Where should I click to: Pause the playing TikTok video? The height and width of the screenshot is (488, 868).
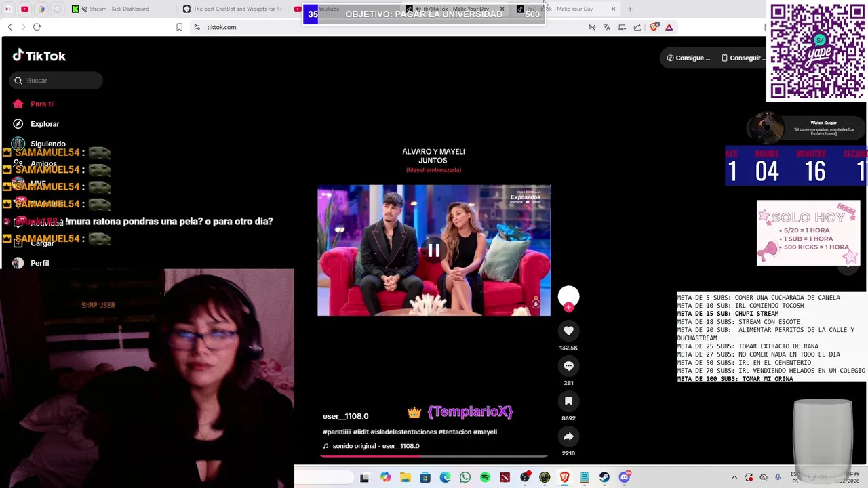click(433, 251)
